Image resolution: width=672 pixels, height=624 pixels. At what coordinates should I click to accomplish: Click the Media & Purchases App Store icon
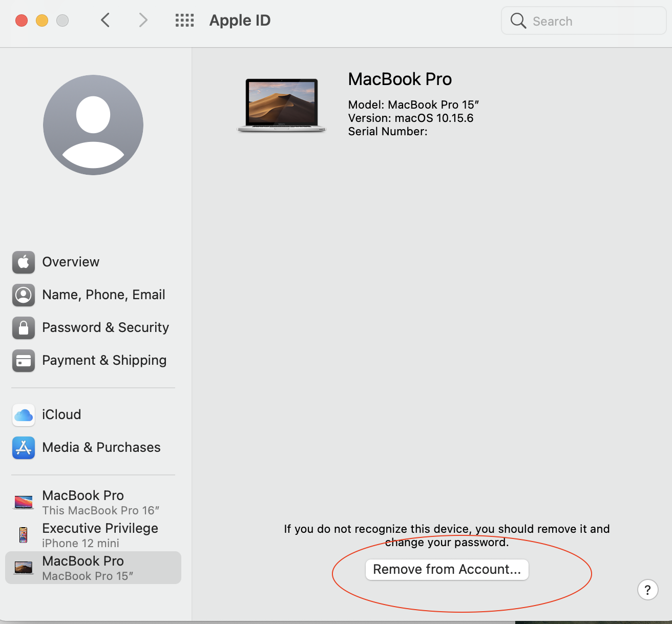click(24, 448)
